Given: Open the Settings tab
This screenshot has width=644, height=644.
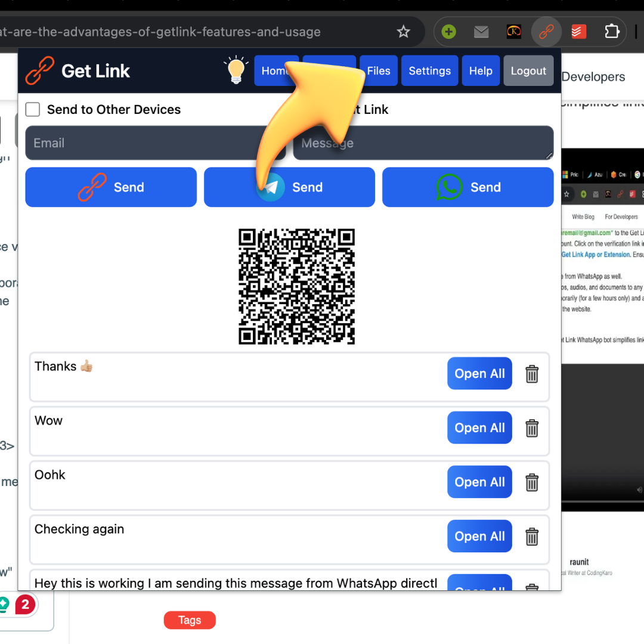Looking at the screenshot, I should pos(429,70).
